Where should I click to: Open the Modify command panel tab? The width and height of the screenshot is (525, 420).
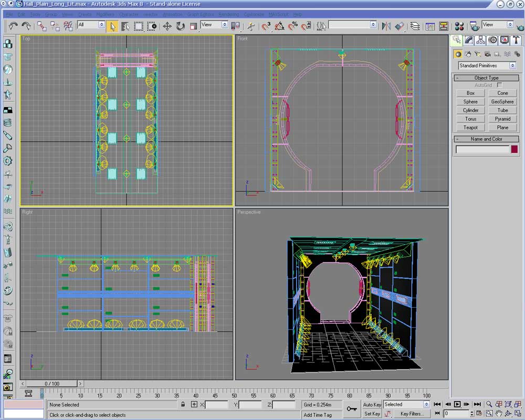tap(469, 40)
